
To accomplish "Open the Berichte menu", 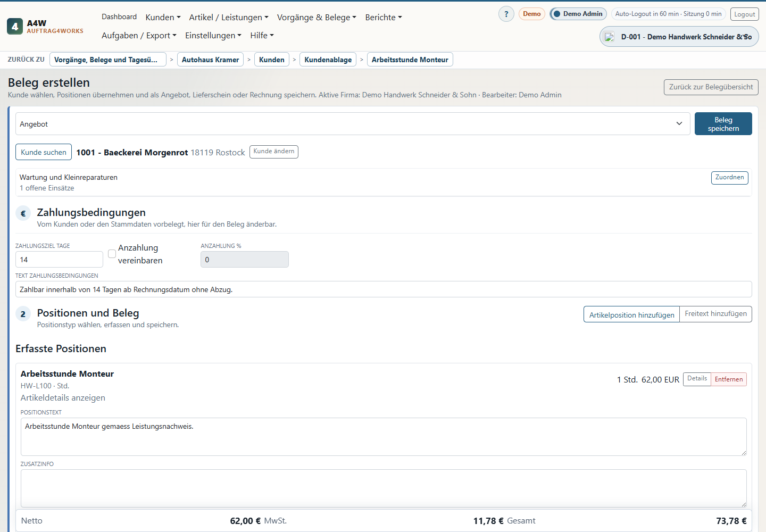I will [x=384, y=18].
